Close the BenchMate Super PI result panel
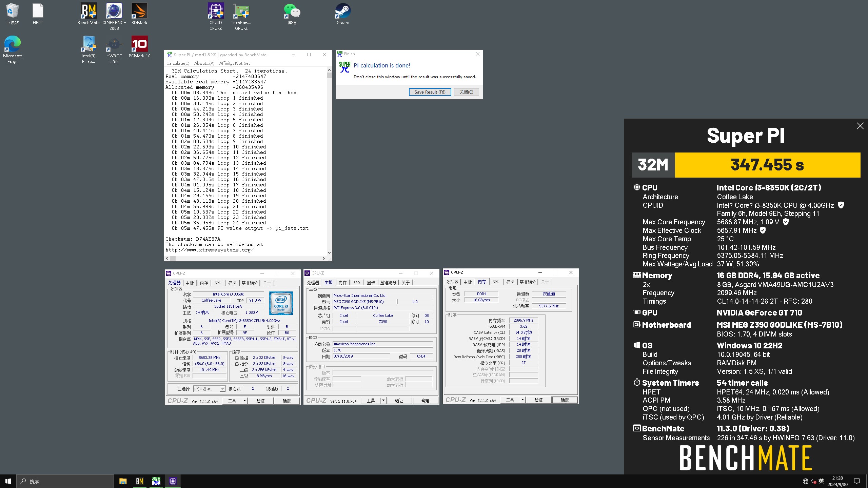 tap(860, 126)
